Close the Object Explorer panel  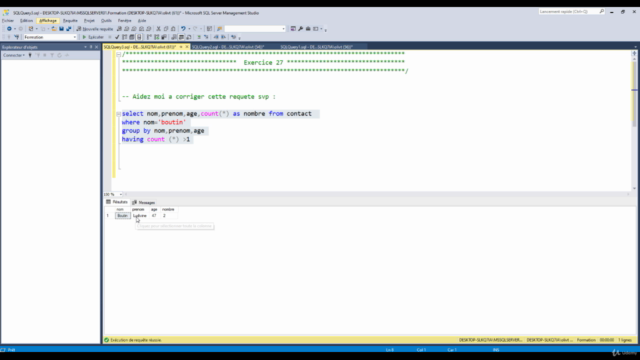click(x=96, y=47)
